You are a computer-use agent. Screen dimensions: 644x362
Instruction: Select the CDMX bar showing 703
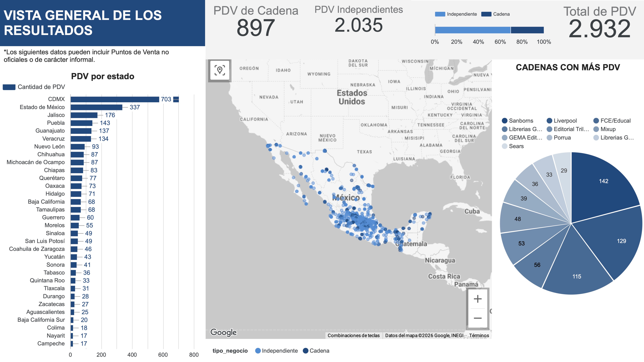tap(115, 99)
